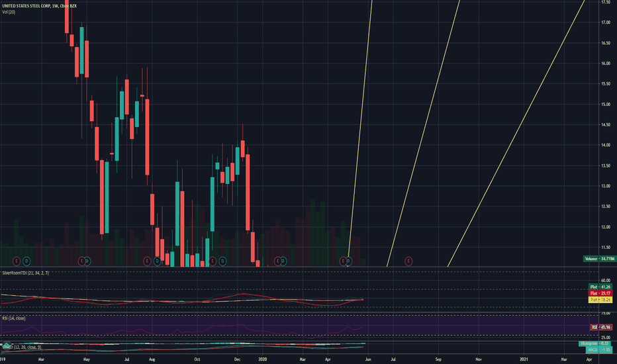Screen dimensions: 617x364
Task: Click the Dec label on the time axis
Action: pyautogui.click(x=237, y=359)
